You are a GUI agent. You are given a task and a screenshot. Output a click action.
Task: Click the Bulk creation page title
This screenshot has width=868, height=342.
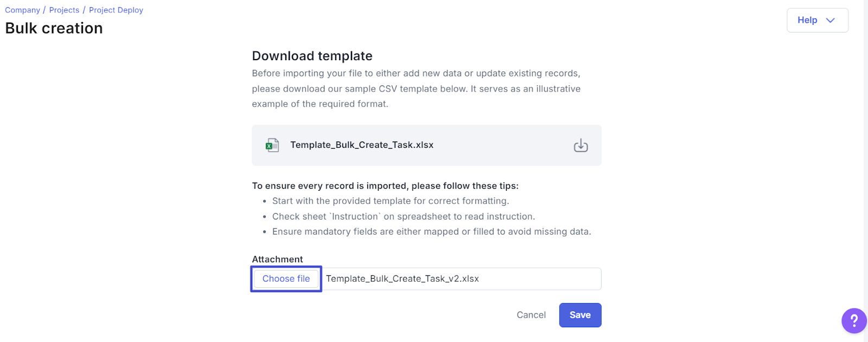[54, 28]
